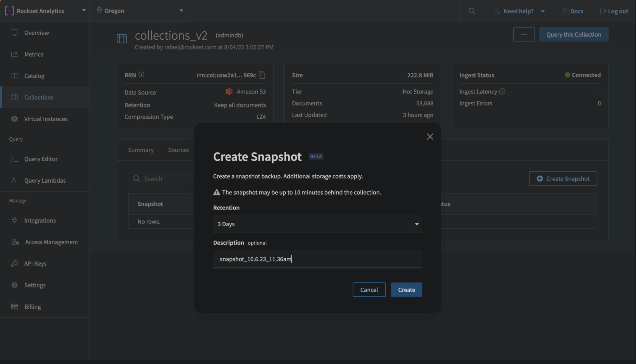Click the 'Hot Storage' tier value
Screen dimensions: 636x364
coord(418,91)
